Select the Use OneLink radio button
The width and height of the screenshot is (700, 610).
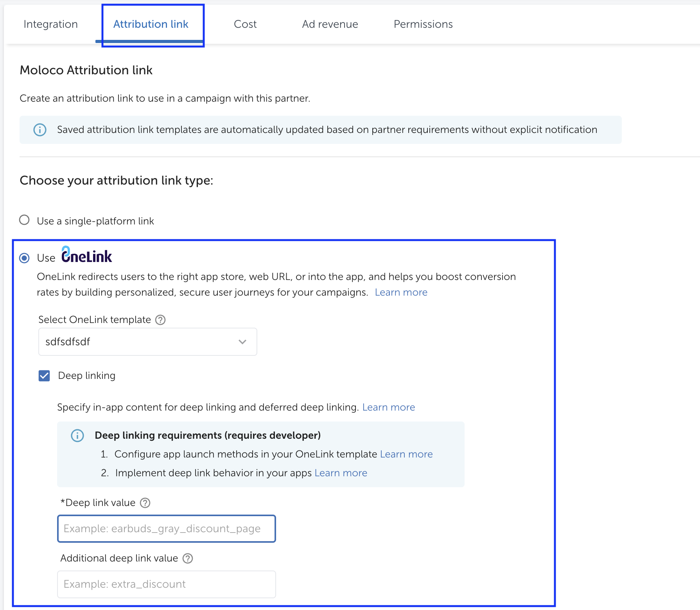[x=24, y=258]
